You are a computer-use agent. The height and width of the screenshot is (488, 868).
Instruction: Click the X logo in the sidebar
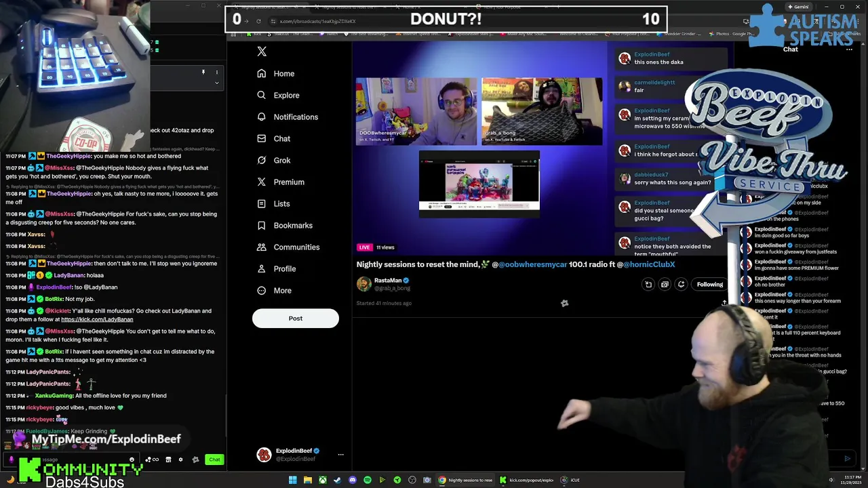[262, 52]
